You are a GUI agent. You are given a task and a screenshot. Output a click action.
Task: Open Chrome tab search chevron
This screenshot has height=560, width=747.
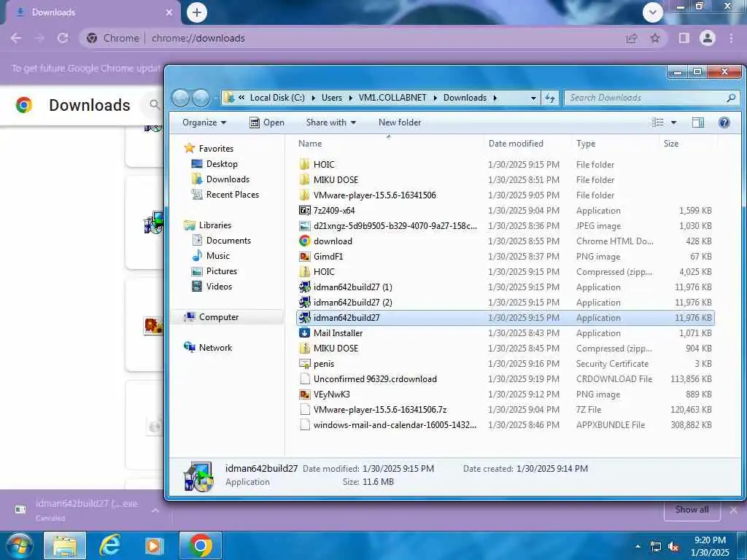click(653, 12)
